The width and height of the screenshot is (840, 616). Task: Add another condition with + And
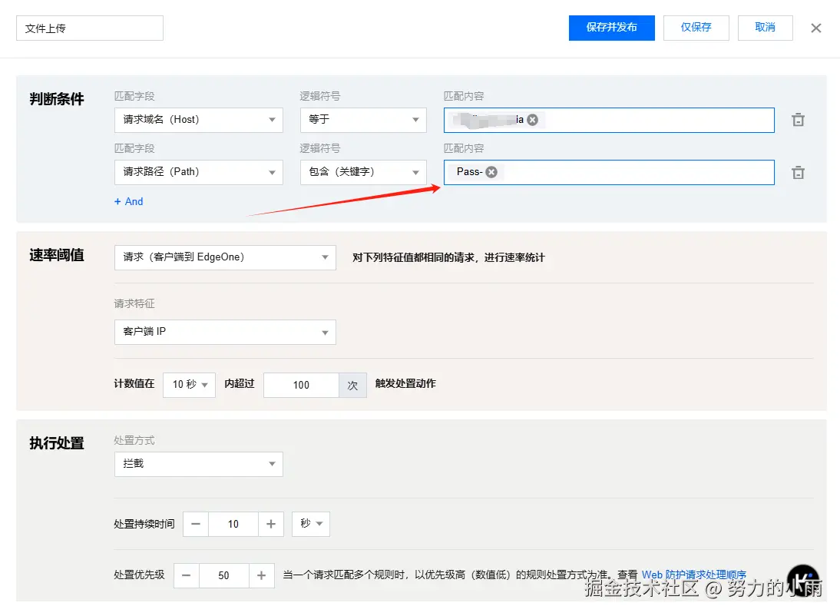(128, 201)
